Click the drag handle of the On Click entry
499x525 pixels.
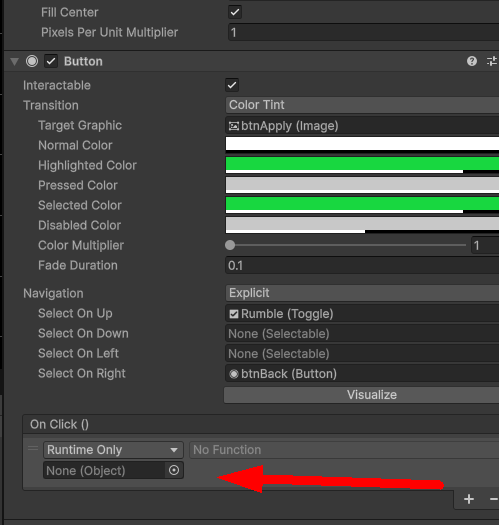click(33, 448)
